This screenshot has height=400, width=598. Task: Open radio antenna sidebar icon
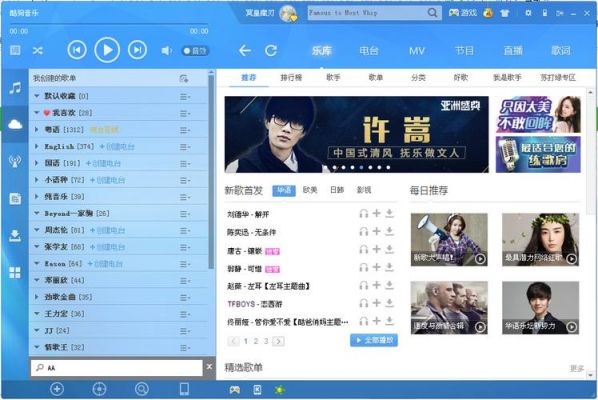(x=15, y=161)
